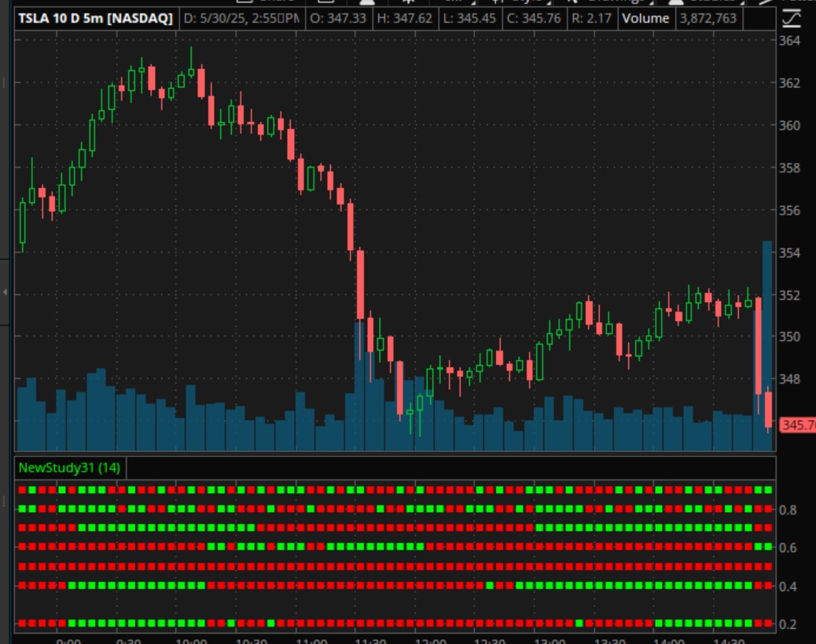
Task: Select the tallest blue volume bar
Action: (767, 346)
